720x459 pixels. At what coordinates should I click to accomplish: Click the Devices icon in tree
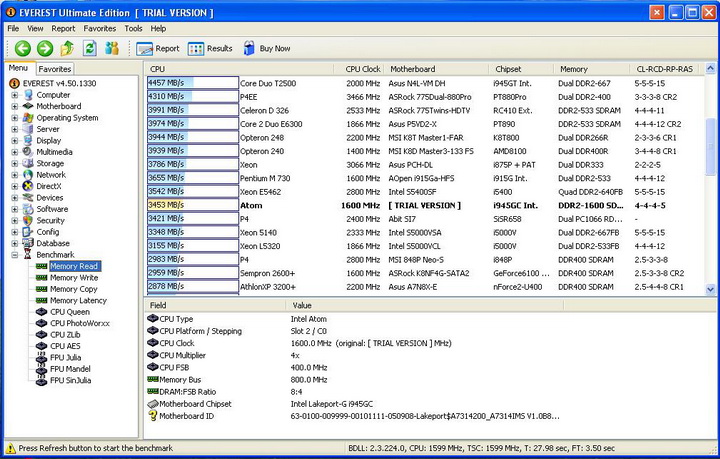click(28, 198)
